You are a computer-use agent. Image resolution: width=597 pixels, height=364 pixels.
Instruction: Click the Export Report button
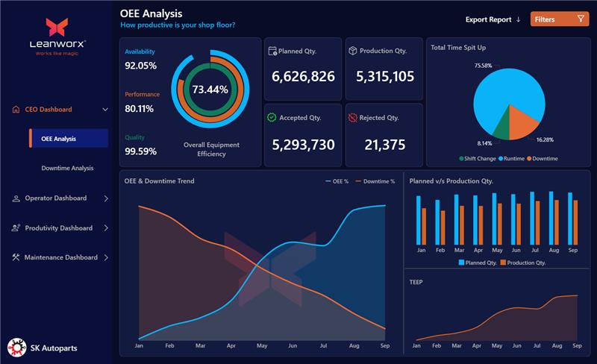pos(493,19)
